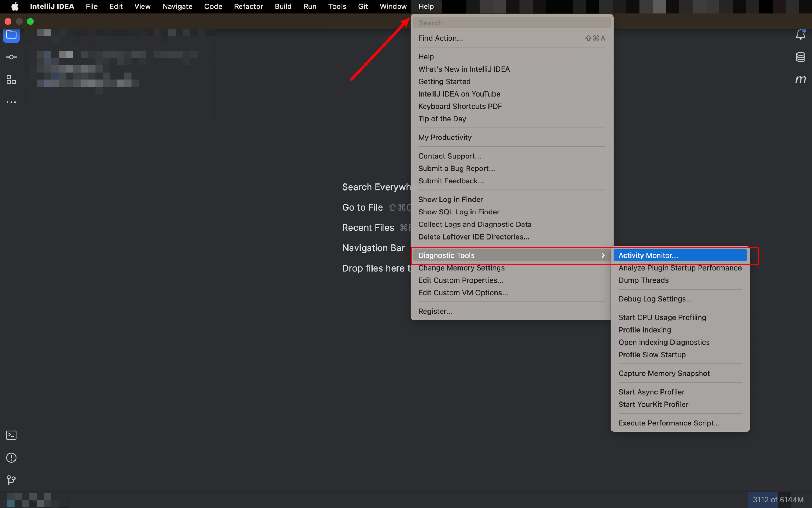Image resolution: width=812 pixels, height=508 pixels.
Task: Open the Commit tool window icon
Action: point(11,57)
